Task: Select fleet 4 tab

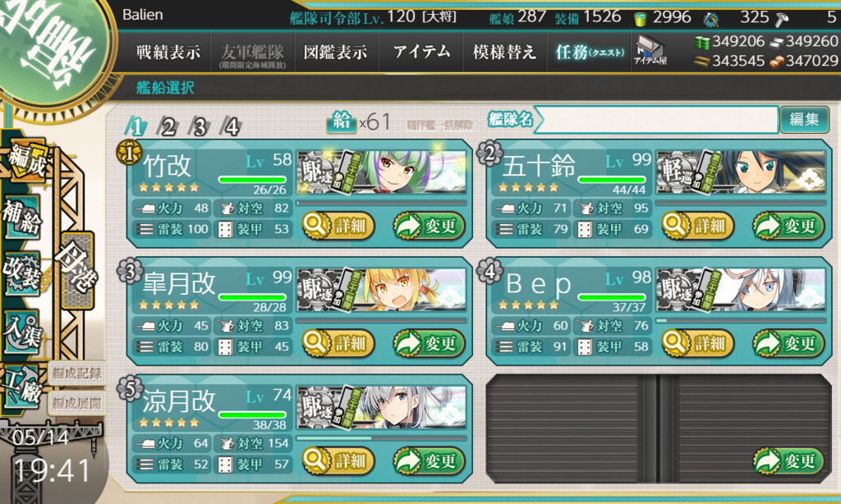Action: pos(231,127)
